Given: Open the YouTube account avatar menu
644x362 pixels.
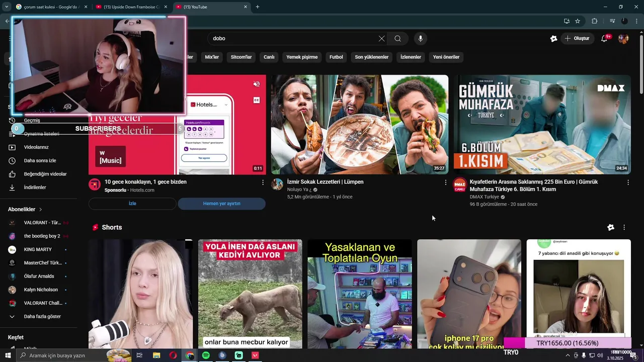Looking at the screenshot, I should coord(623,38).
